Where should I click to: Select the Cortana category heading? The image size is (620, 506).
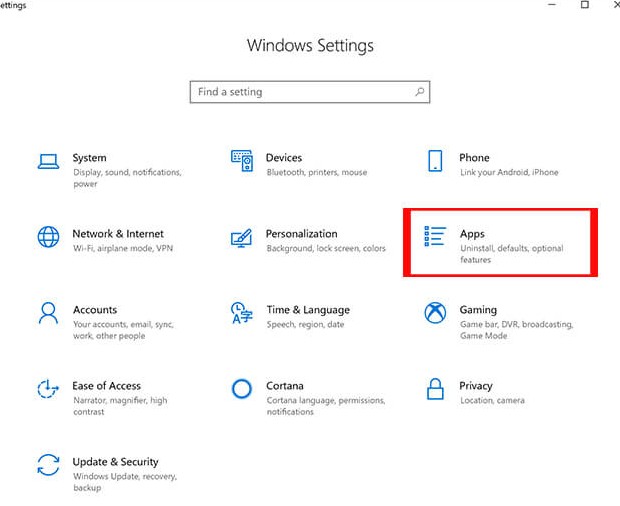(285, 386)
